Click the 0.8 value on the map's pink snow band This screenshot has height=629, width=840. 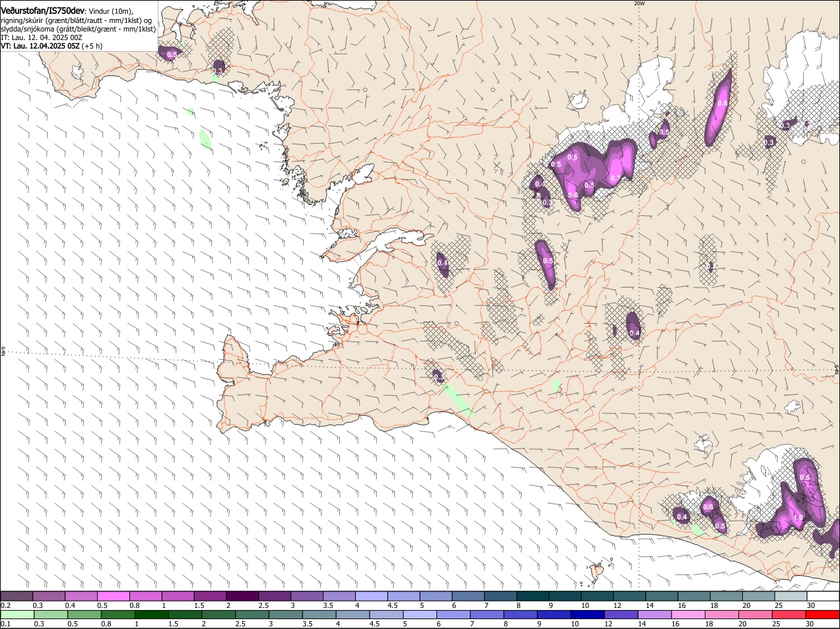point(723,103)
